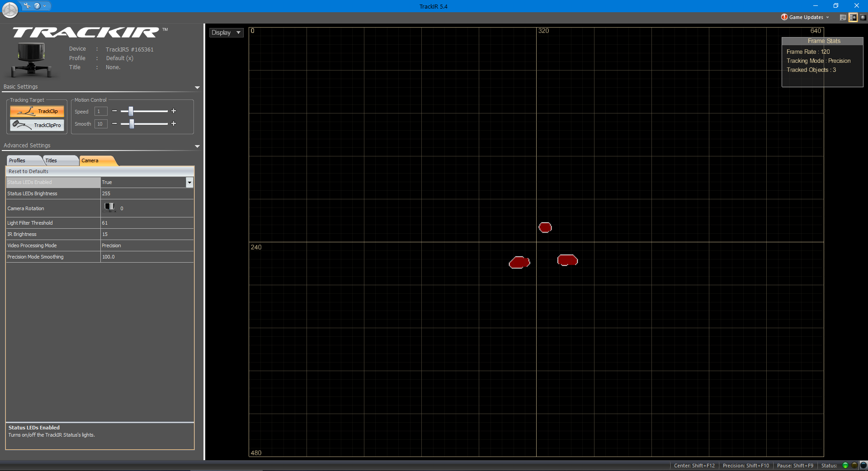Click the Profile value Default (x)
The width and height of the screenshot is (868, 471).
(x=119, y=58)
